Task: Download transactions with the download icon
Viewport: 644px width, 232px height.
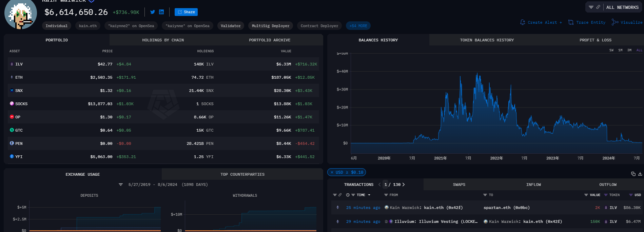Action: tap(640, 174)
